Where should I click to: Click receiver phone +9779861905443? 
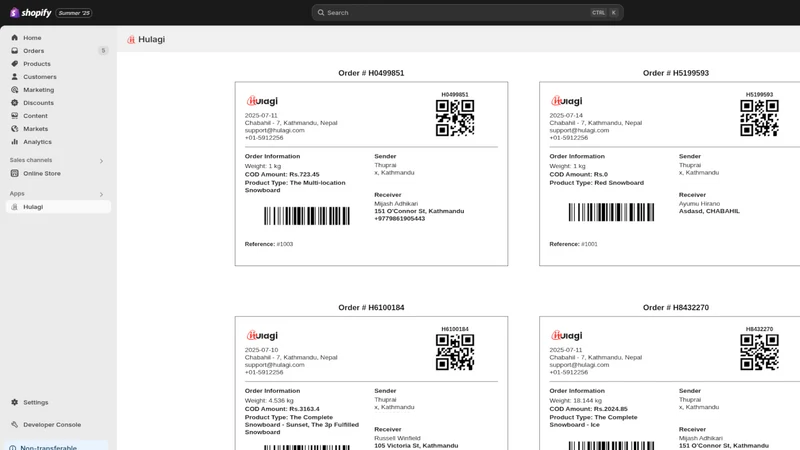(399, 219)
